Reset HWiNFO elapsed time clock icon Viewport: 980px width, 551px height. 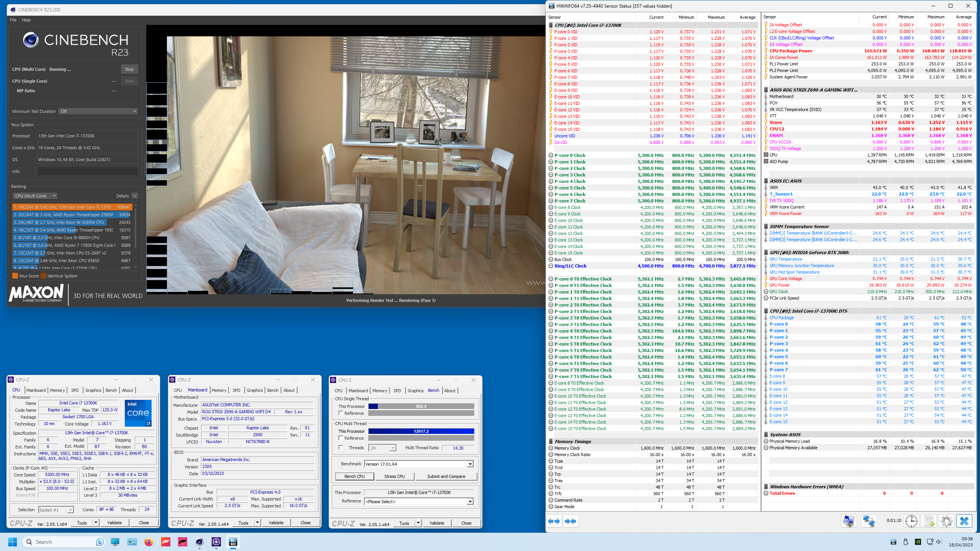click(911, 521)
